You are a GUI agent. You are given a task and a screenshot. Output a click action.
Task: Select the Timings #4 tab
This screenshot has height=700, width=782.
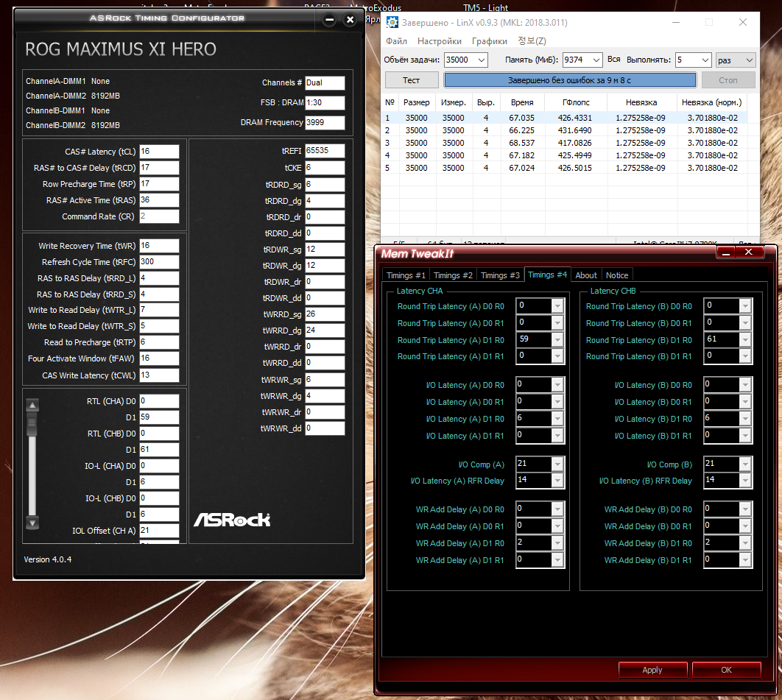pyautogui.click(x=547, y=275)
